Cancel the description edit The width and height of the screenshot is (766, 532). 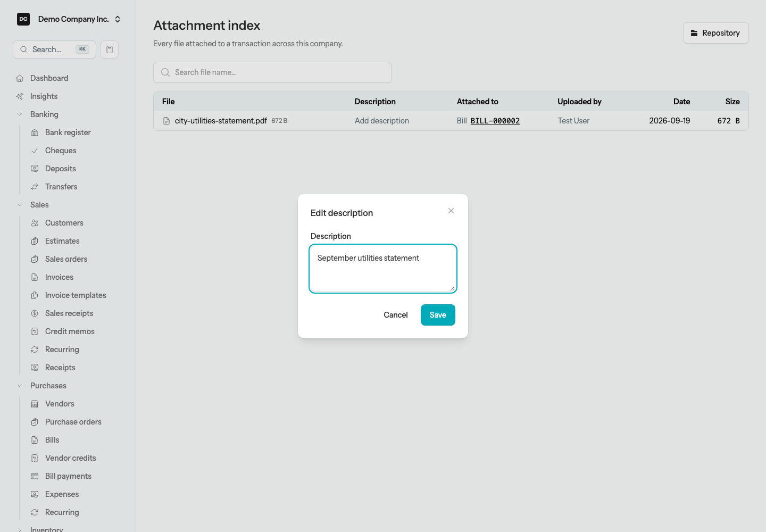[x=396, y=315]
